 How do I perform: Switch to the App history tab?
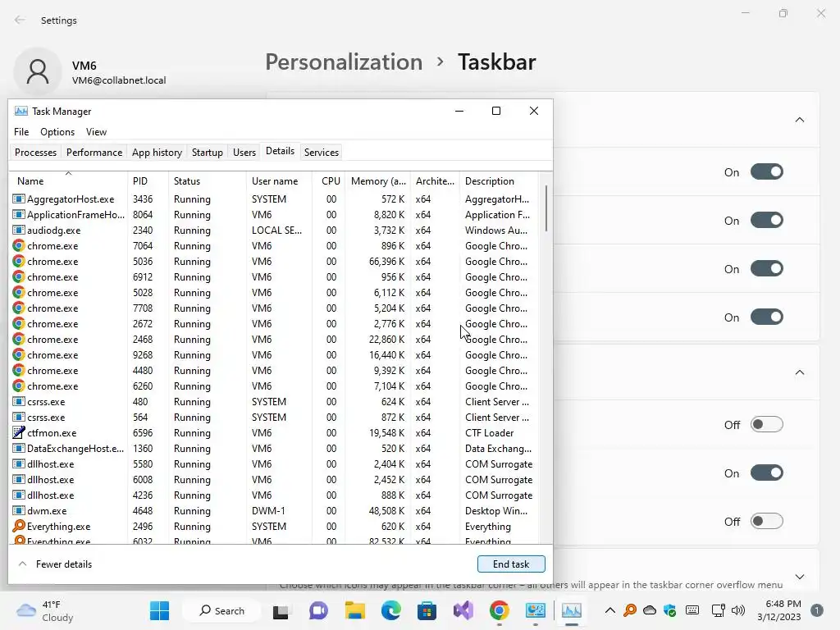[x=157, y=152]
